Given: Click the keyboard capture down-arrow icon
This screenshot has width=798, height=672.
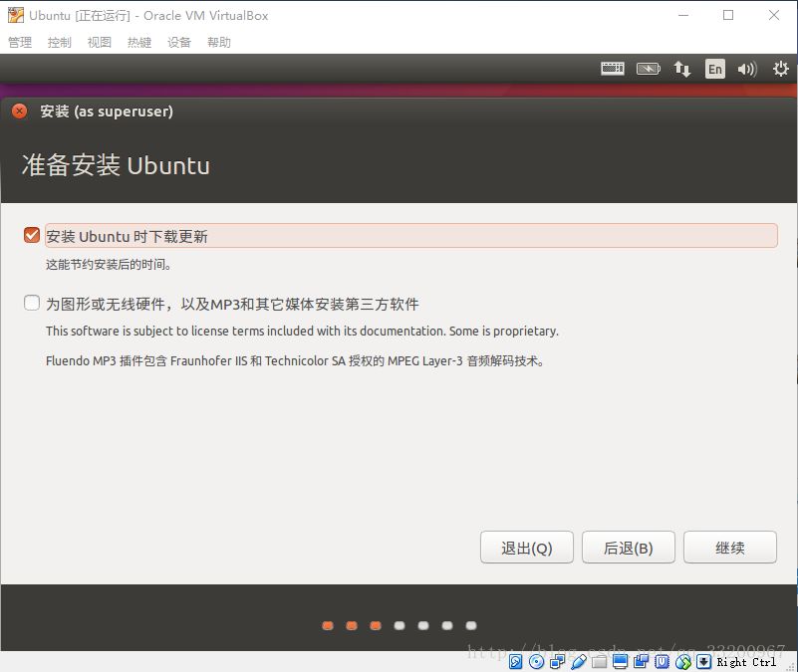Looking at the screenshot, I should (703, 661).
